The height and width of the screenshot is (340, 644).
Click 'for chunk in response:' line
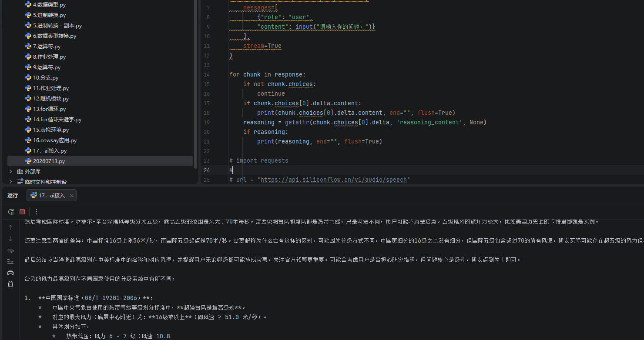268,74
